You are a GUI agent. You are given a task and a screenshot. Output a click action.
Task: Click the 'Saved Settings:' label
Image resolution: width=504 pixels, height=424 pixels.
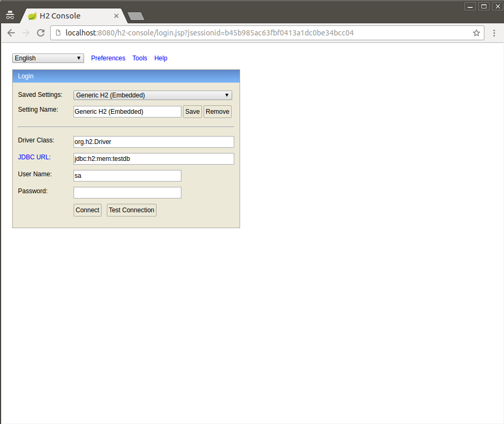pos(40,95)
